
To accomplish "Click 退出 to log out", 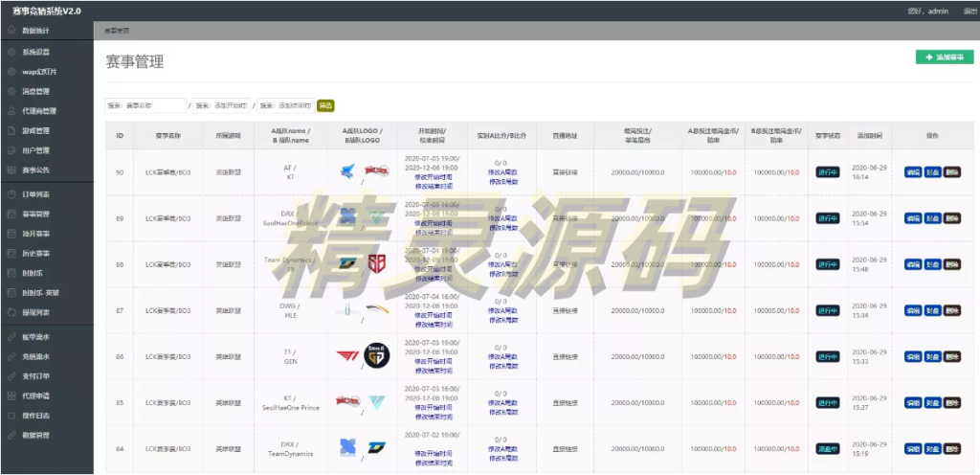I will pos(969,11).
